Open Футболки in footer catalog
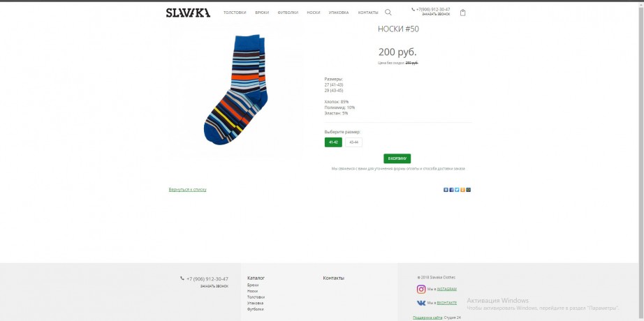The image size is (644, 321). (256, 309)
